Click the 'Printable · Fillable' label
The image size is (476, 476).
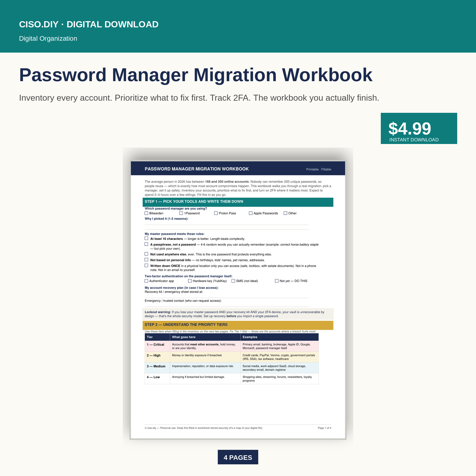point(319,169)
